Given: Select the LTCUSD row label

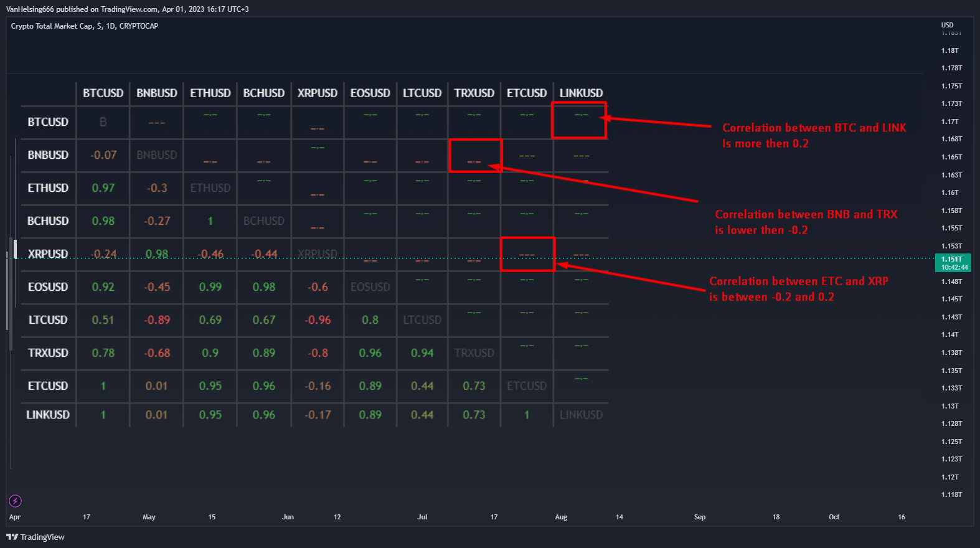Looking at the screenshot, I should pos(48,320).
